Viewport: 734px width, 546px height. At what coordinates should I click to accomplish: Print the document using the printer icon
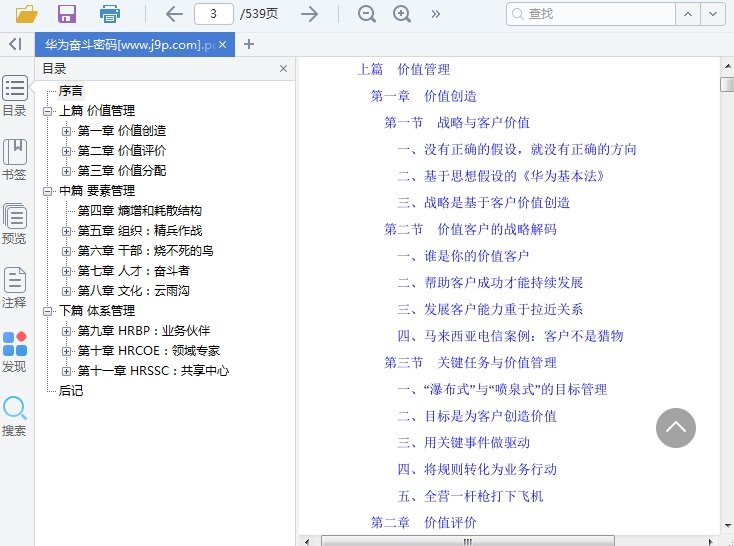(x=110, y=14)
